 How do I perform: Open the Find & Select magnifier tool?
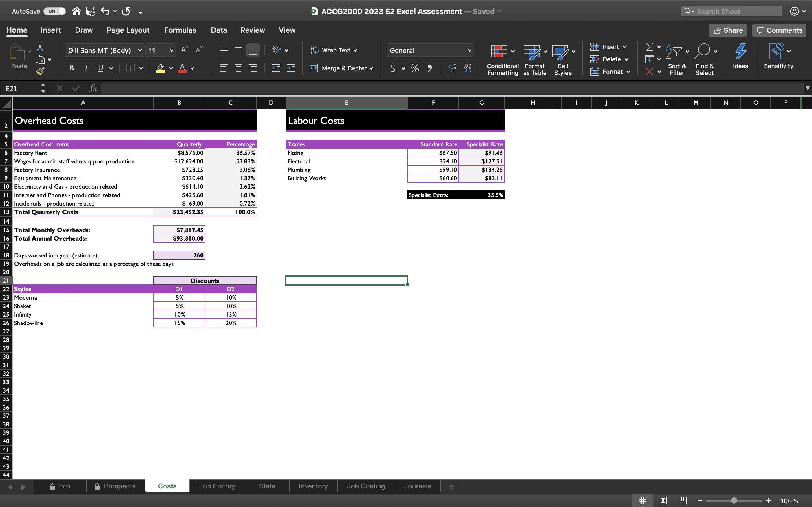702,51
